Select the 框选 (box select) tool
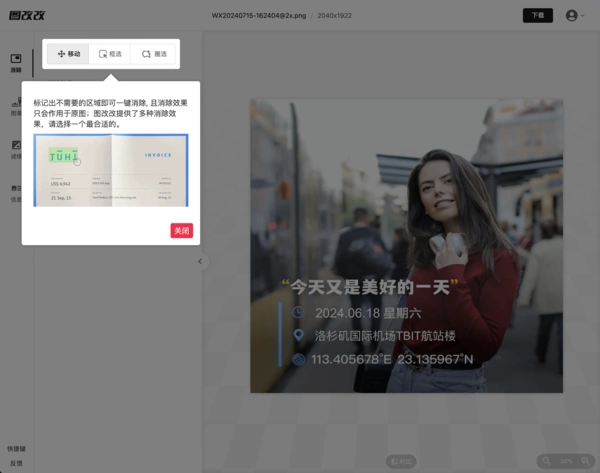600x473 pixels. point(110,54)
